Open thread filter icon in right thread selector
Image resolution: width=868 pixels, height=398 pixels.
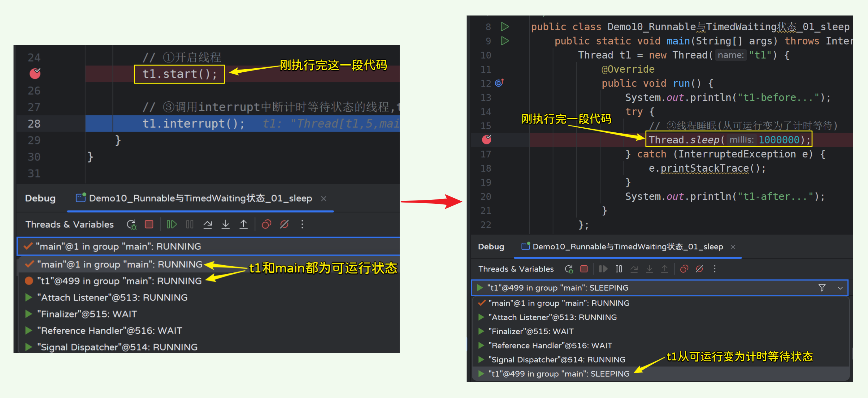(822, 288)
